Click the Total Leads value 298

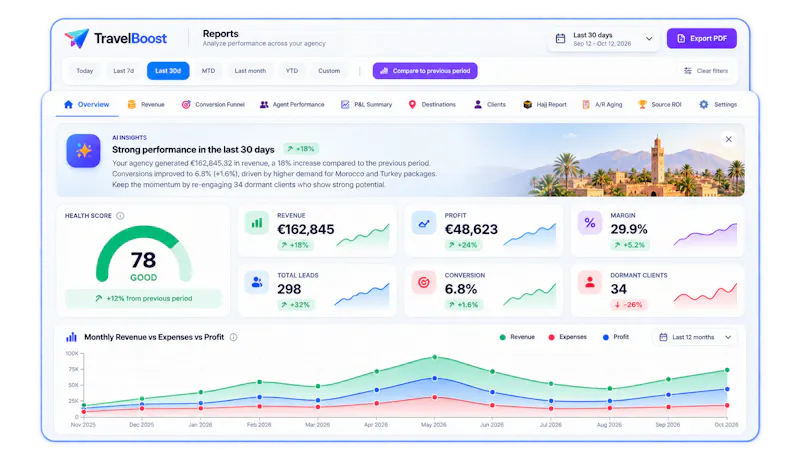(289, 289)
